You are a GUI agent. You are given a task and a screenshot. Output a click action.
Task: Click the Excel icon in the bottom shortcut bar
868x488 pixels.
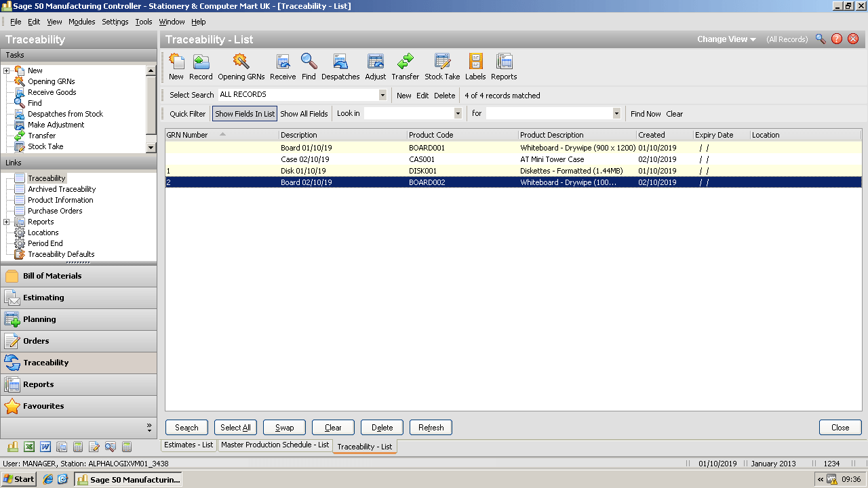[29, 447]
